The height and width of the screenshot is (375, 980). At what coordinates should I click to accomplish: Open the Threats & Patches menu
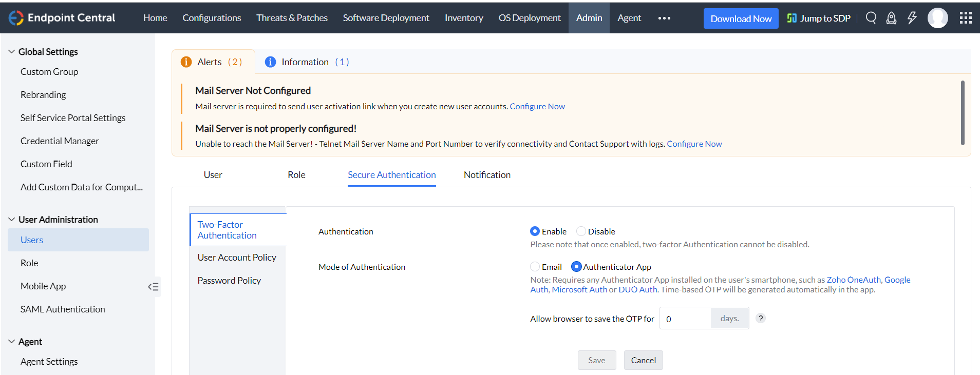292,18
